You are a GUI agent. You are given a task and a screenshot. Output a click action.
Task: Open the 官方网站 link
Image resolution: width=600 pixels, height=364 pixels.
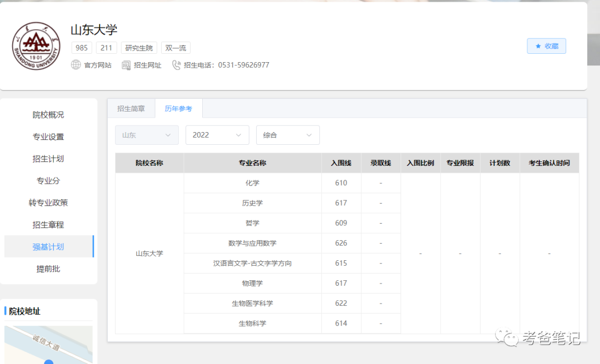coord(98,65)
